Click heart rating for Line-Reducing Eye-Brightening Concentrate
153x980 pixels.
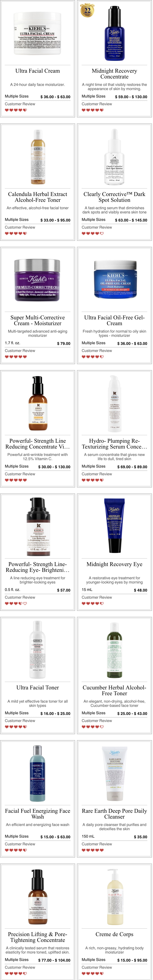coord(16,603)
